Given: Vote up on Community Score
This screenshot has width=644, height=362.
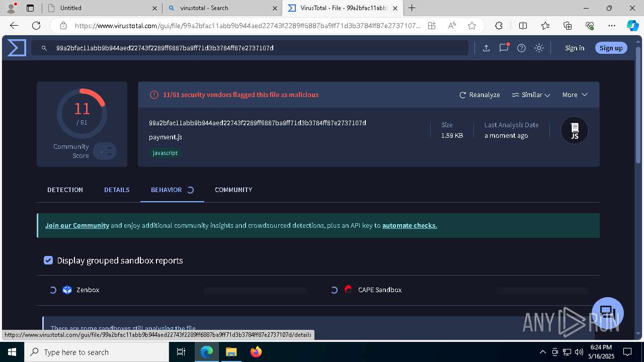Looking at the screenshot, I should [x=109, y=148].
